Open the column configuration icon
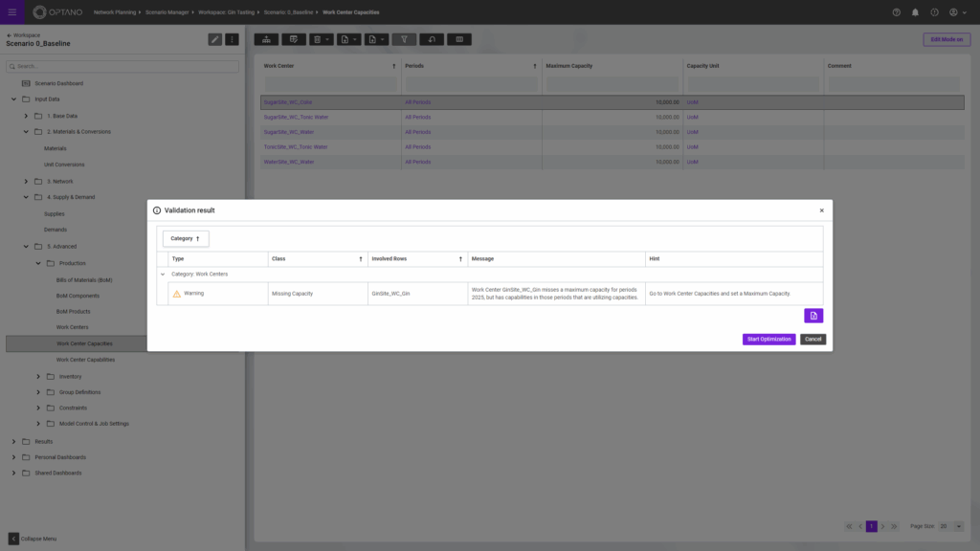980x551 pixels. 459,39
